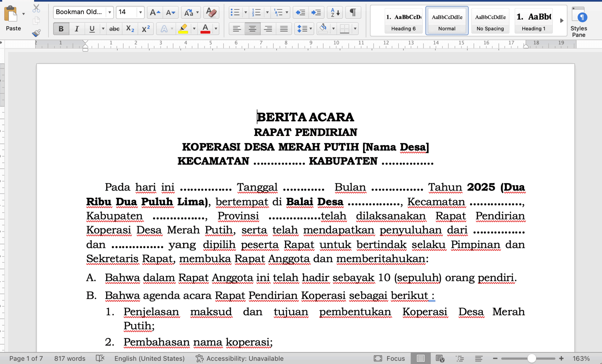The height and width of the screenshot is (364, 602).
Task: Open the Bookman Old Style font dropdown
Action: pos(109,13)
